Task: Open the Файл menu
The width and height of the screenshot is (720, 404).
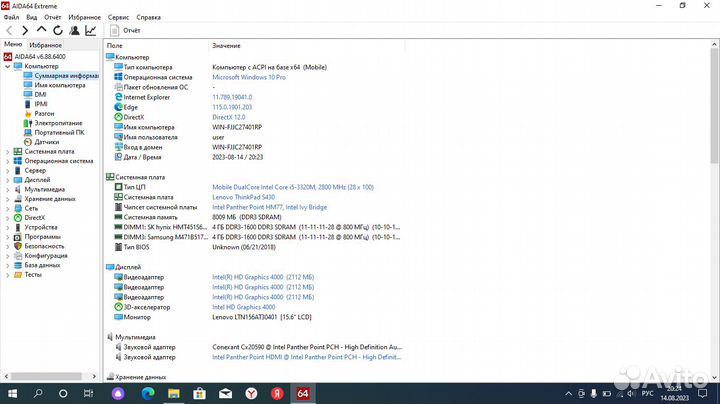Action: click(11, 17)
